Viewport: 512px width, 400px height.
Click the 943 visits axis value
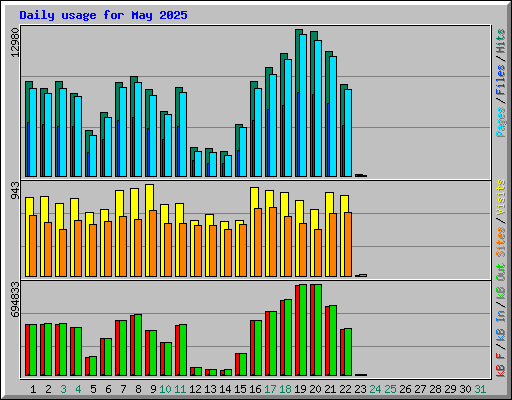point(15,191)
